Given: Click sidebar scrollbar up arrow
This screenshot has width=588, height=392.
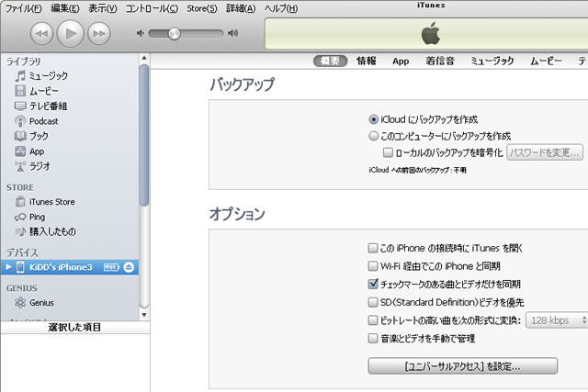Looking at the screenshot, I should 144,58.
